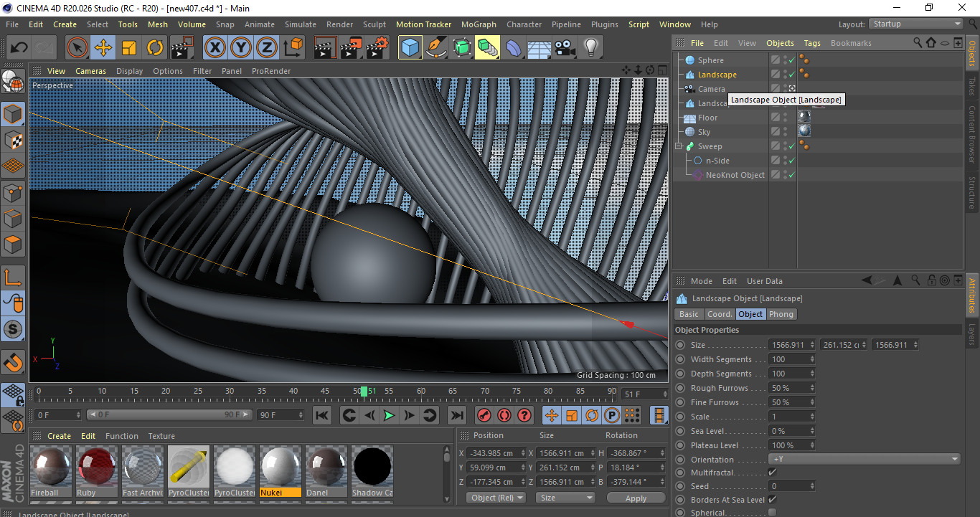
Task: Activate the Move tool in top toolbar
Action: pyautogui.click(x=103, y=48)
